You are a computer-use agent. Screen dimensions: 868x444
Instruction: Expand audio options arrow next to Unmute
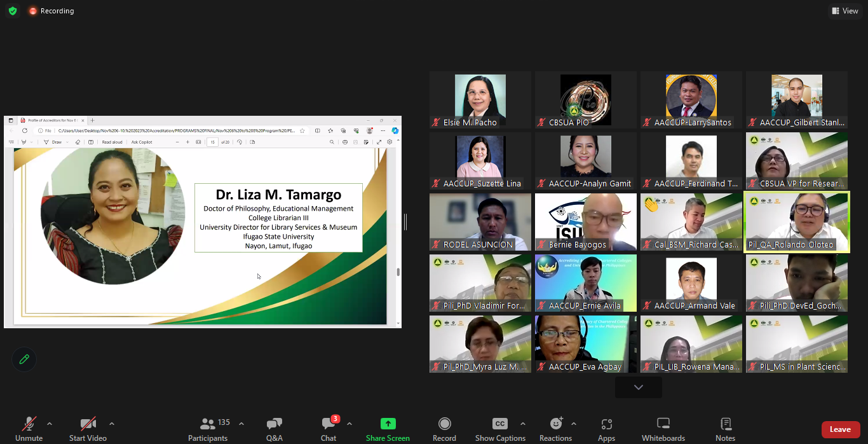[50, 424]
